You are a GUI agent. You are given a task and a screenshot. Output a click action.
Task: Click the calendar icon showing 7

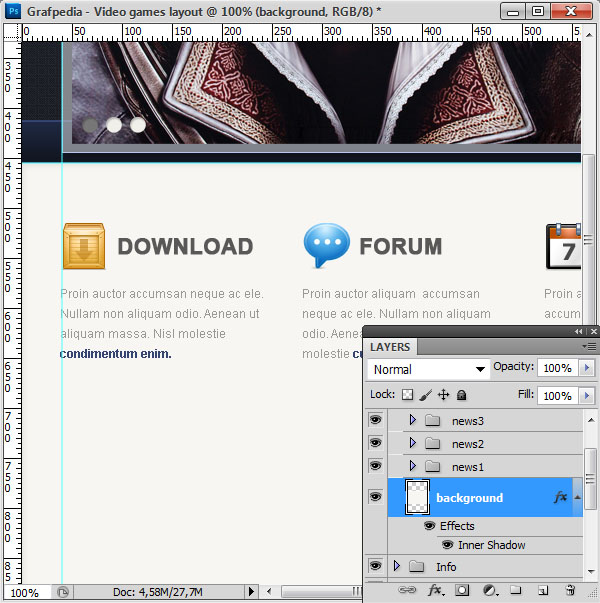[563, 246]
